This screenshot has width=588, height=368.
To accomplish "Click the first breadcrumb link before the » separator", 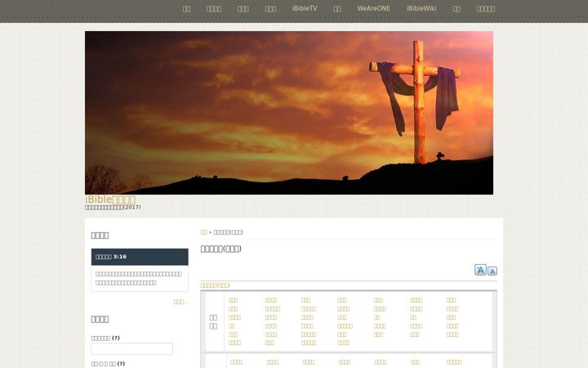I will pyautogui.click(x=204, y=232).
